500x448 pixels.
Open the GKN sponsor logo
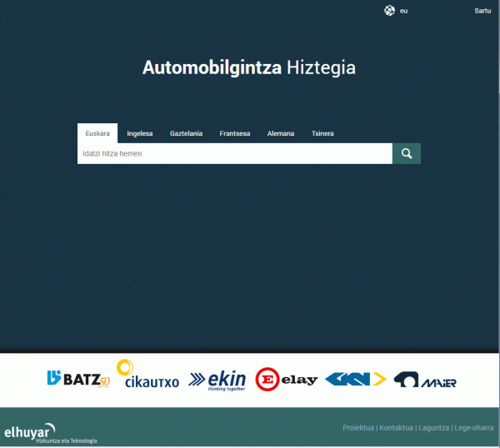355,380
